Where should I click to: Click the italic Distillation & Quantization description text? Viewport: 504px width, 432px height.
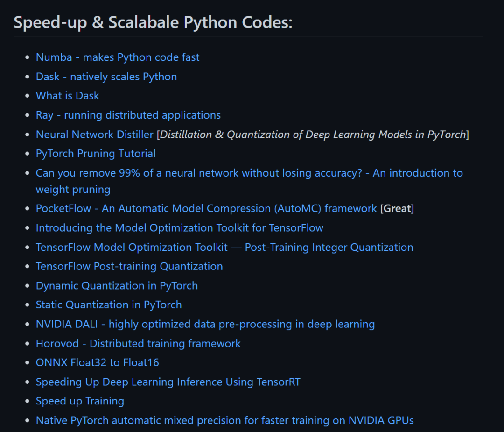point(313,135)
